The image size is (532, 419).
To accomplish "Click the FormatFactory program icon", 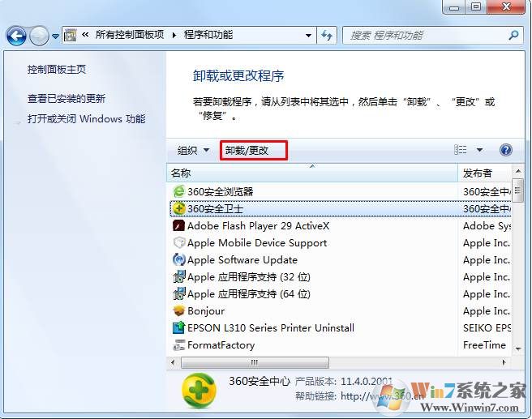I will tap(178, 344).
